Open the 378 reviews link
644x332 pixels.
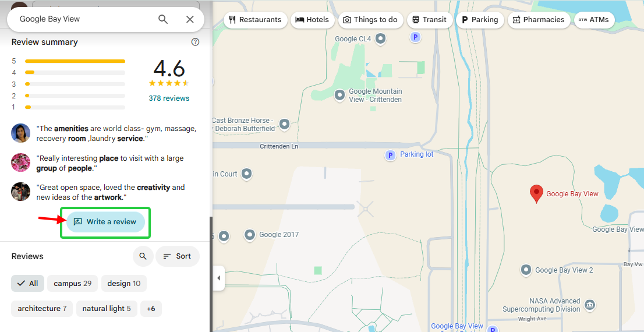pos(169,98)
